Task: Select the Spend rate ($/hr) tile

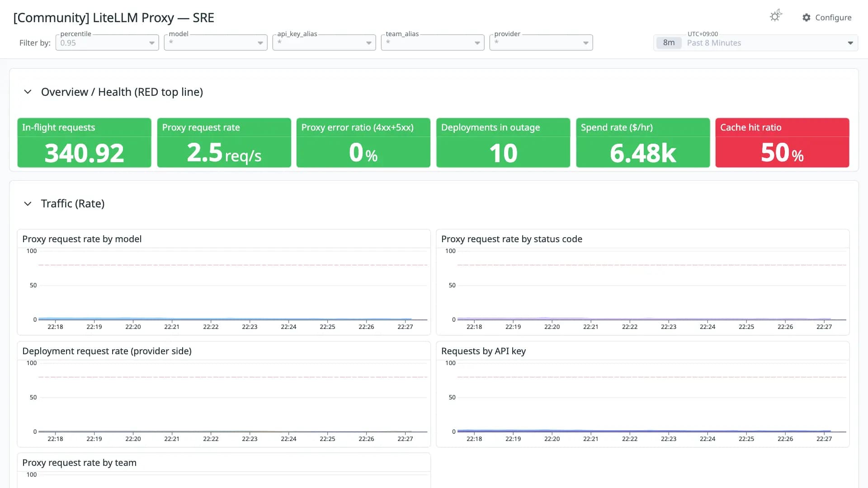Action: click(x=643, y=143)
